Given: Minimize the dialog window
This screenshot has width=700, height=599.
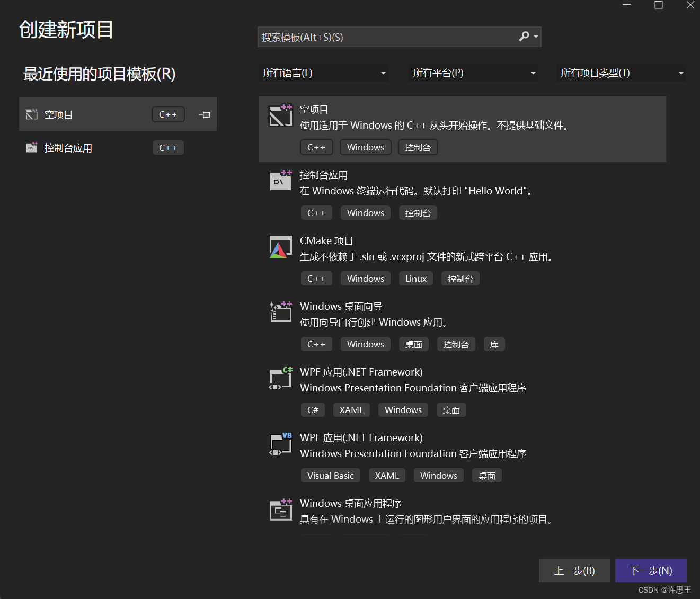Looking at the screenshot, I should point(627,5).
